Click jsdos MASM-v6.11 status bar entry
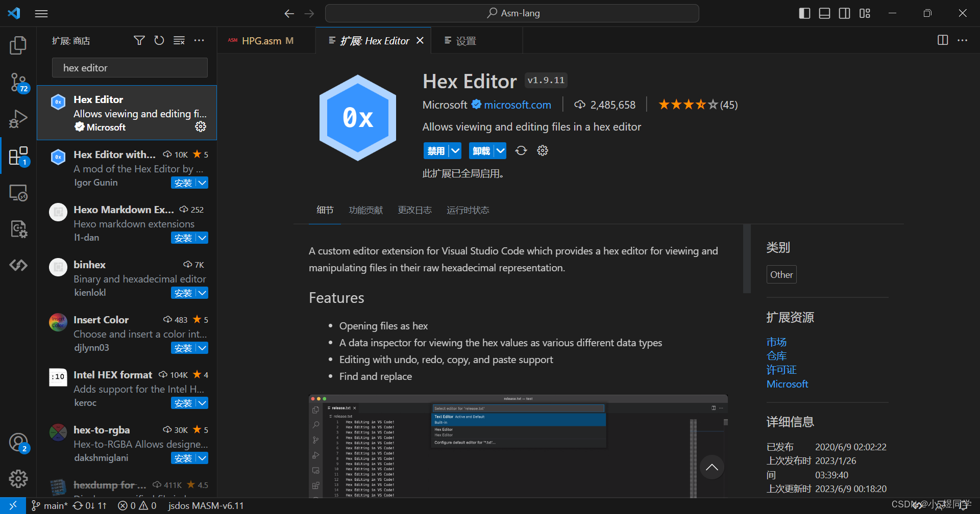This screenshot has height=514, width=980. coord(206,505)
